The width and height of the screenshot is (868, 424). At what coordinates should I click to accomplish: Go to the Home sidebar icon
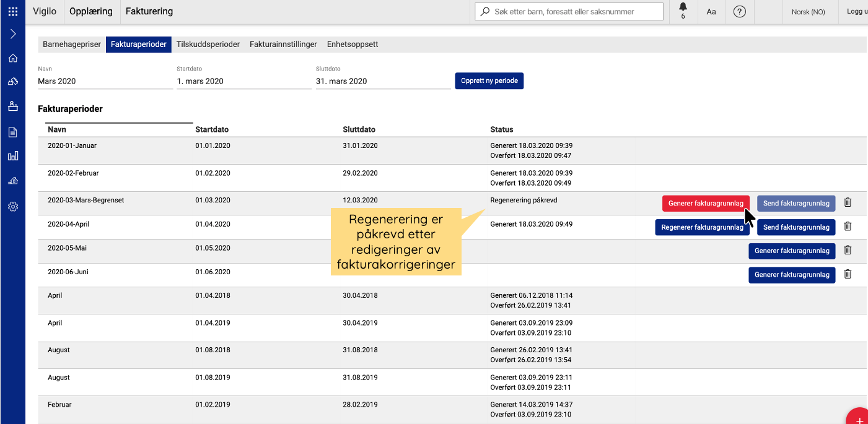coord(12,58)
